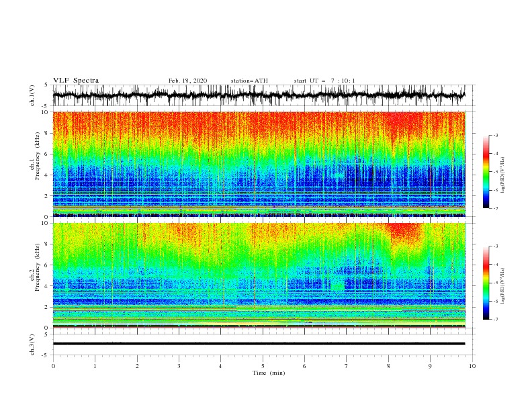532x411 pixels.
Task: Click the ch.1 spectrogram color bar
Action: click(486, 172)
